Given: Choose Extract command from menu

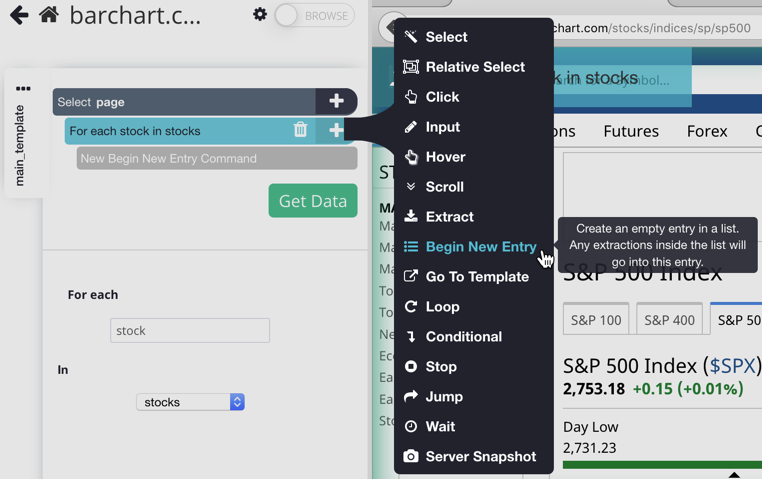Looking at the screenshot, I should tap(449, 217).
